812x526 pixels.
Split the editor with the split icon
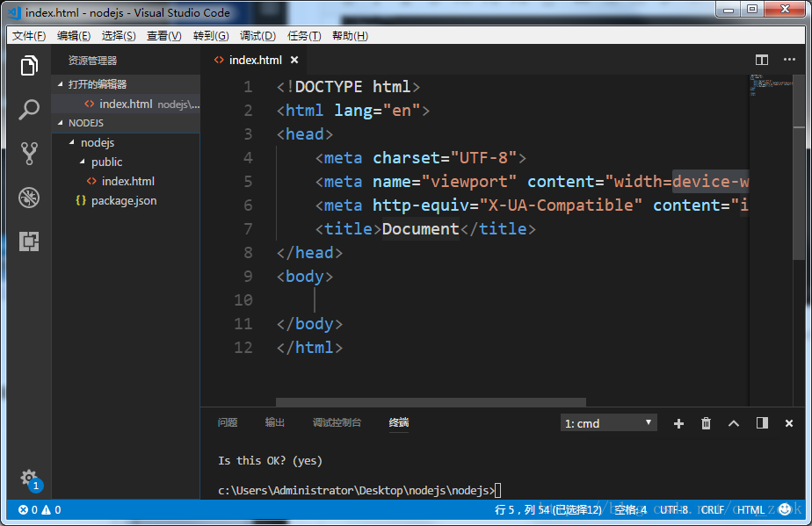click(762, 60)
